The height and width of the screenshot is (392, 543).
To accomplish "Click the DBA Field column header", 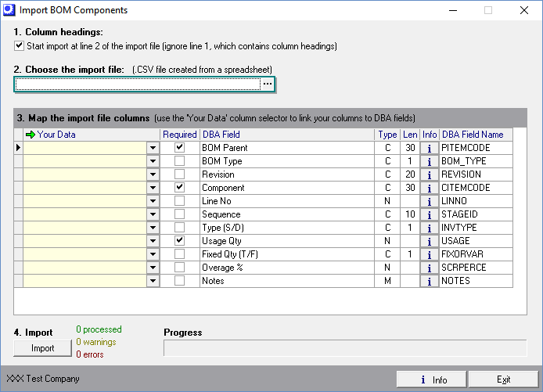I will coord(287,135).
